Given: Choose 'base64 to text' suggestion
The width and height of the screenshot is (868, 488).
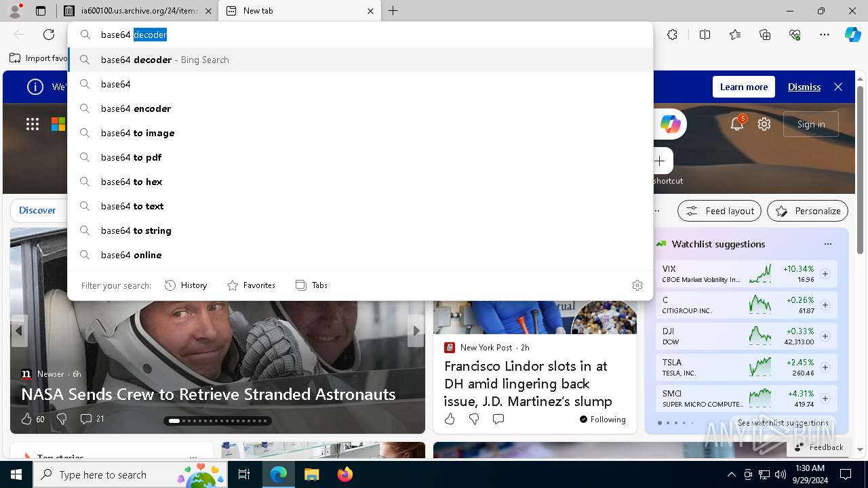Looking at the screenshot, I should point(360,206).
